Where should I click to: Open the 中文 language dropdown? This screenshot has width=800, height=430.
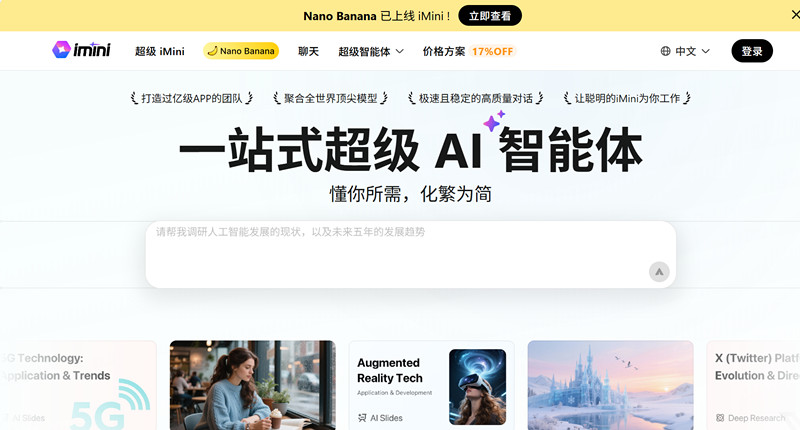click(685, 51)
